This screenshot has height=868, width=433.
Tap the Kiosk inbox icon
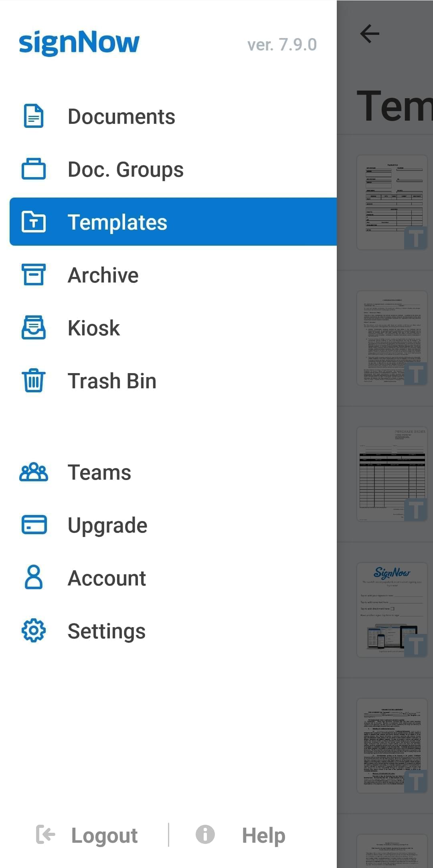click(34, 327)
